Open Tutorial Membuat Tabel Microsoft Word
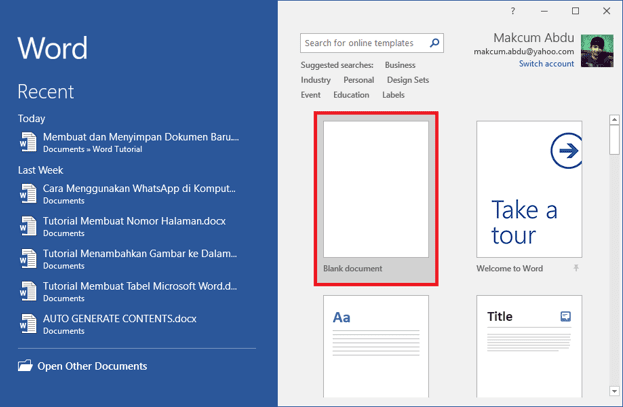Screen dimensions: 623x407 click(129, 292)
